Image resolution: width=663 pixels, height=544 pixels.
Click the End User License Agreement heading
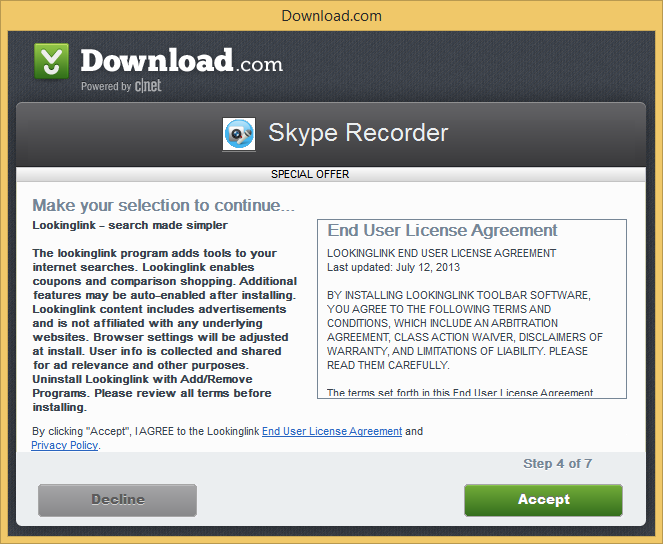pos(442,230)
